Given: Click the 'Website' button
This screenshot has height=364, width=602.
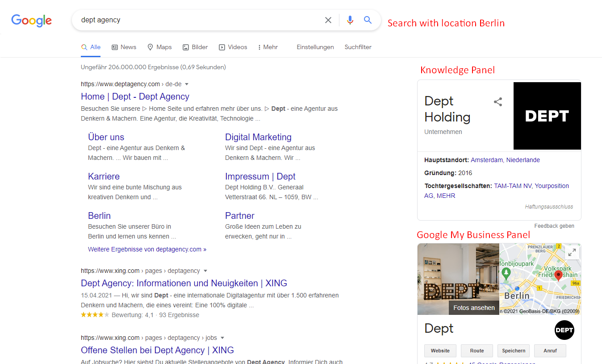Looking at the screenshot, I should [x=440, y=351].
